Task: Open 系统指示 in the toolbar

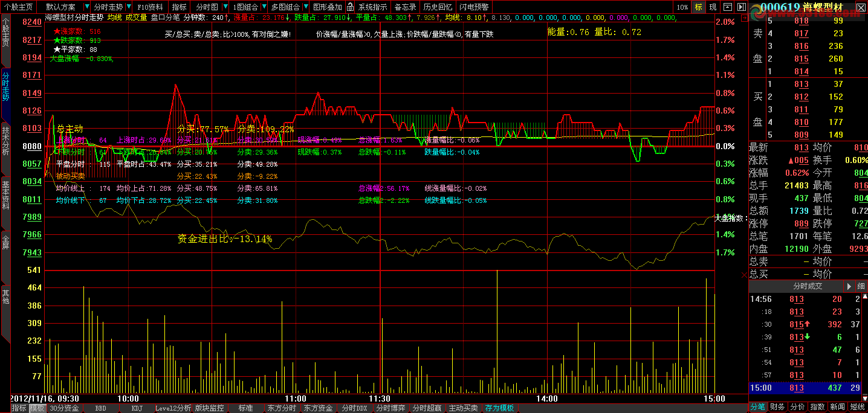Action: click(373, 7)
